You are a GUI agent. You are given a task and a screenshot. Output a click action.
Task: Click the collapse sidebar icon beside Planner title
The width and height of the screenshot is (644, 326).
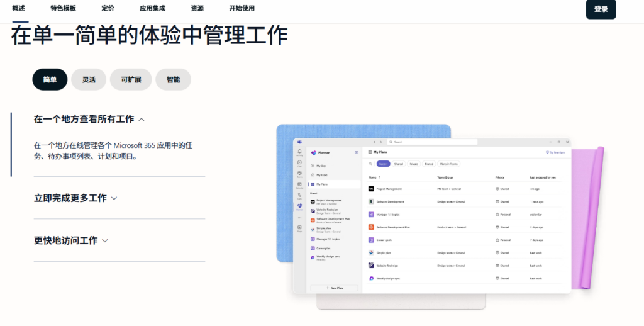click(357, 152)
